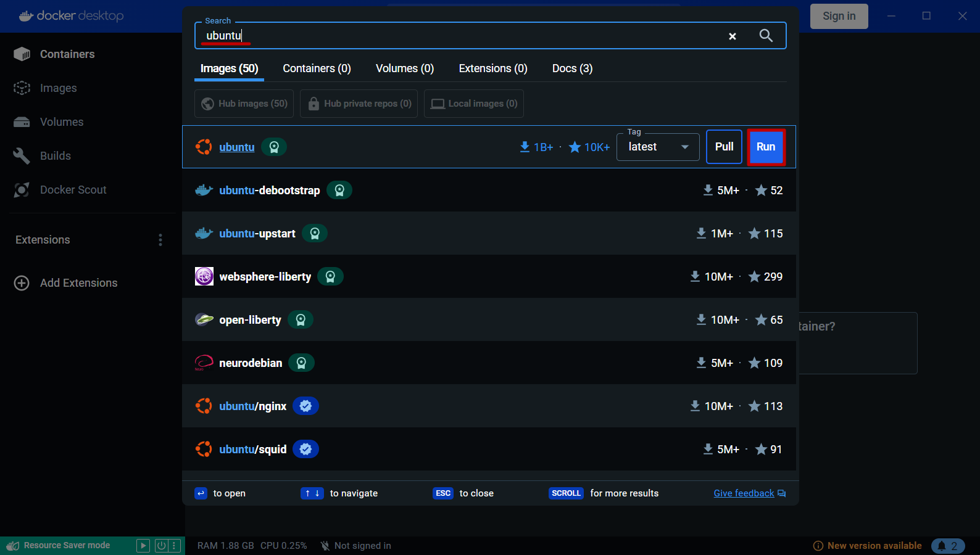Click the badge beside ubuntu-debootstrap

click(x=339, y=190)
